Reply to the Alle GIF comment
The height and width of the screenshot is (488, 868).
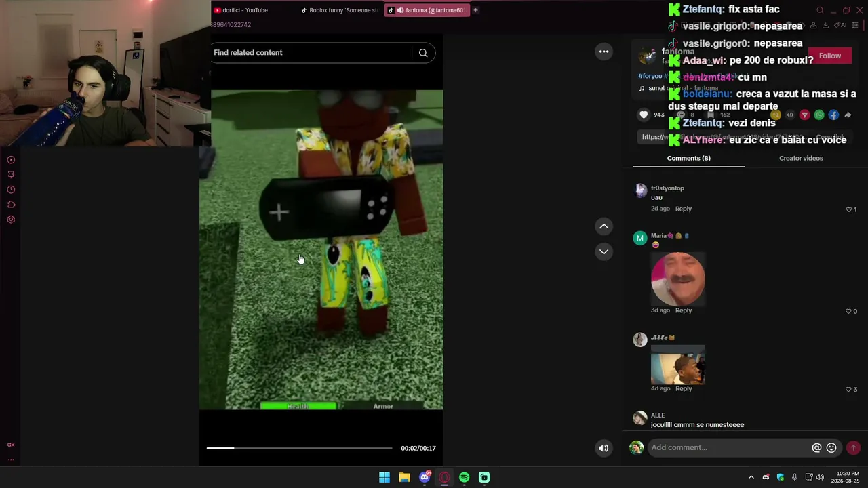coord(683,388)
